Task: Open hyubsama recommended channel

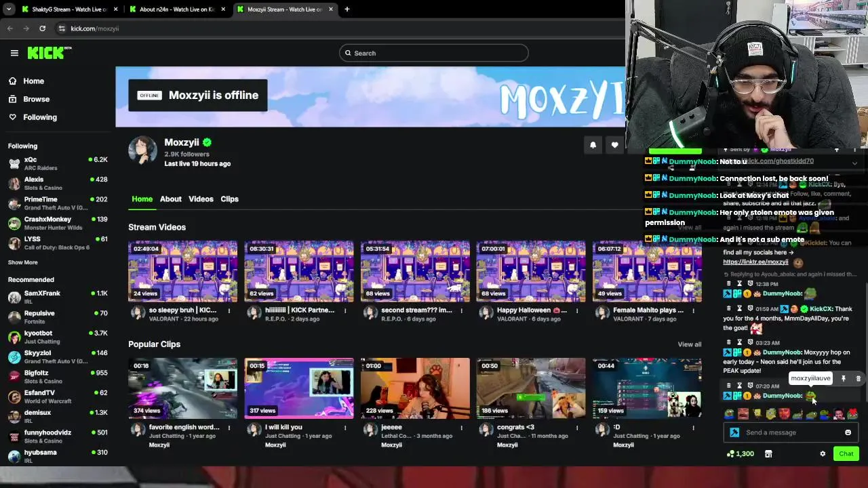Action: pos(58,456)
